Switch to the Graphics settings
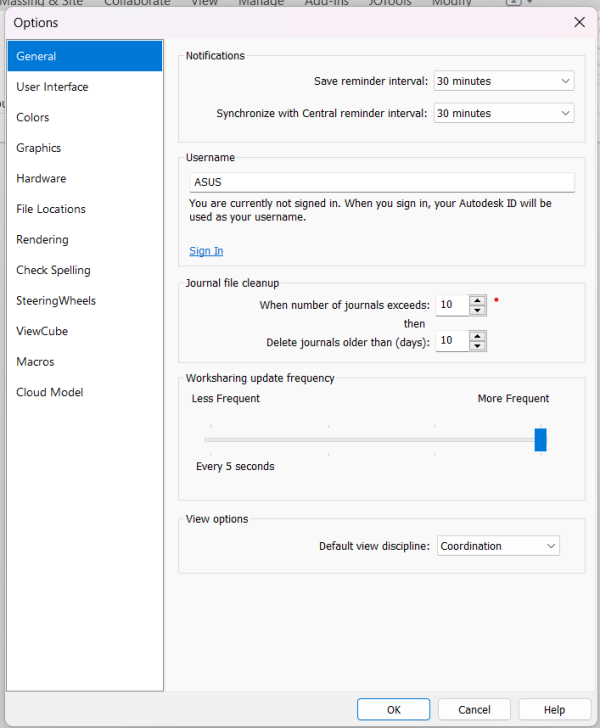Screen dimensions: 600x728 point(39,148)
